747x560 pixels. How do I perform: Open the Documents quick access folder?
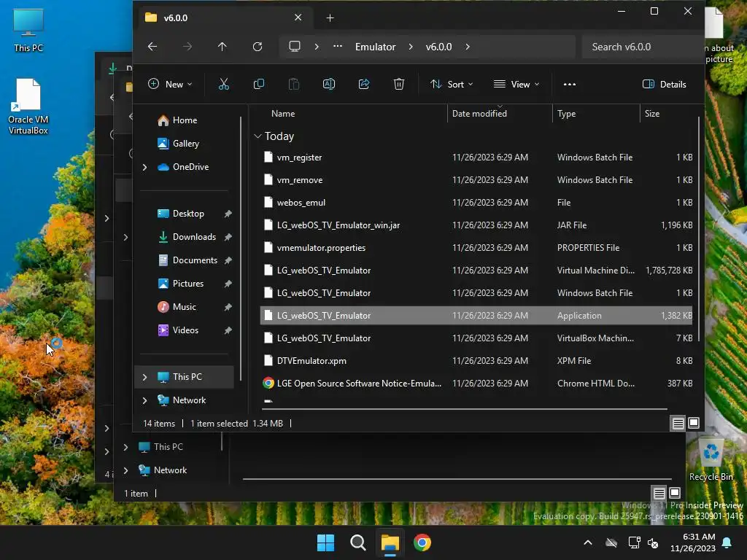pyautogui.click(x=195, y=260)
